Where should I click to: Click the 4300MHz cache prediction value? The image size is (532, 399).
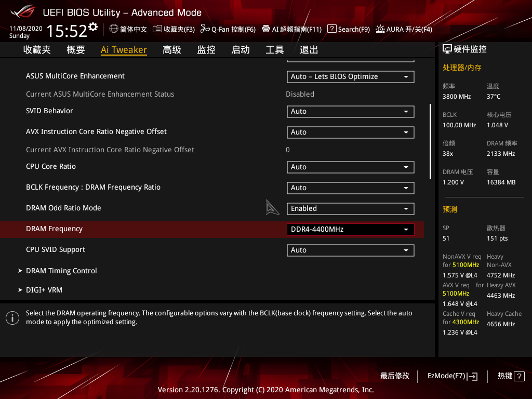coord(465,322)
